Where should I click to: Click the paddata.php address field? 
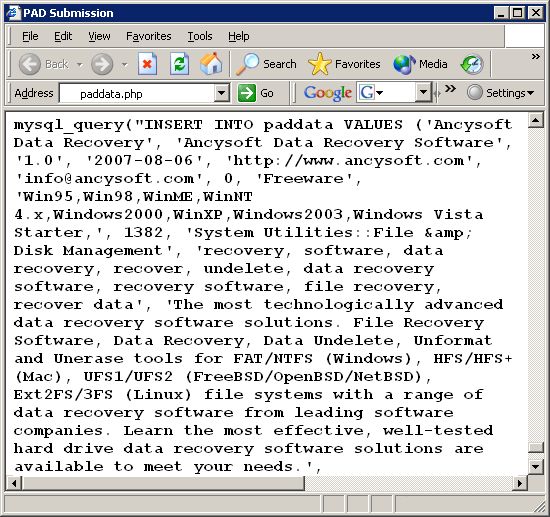(x=138, y=94)
